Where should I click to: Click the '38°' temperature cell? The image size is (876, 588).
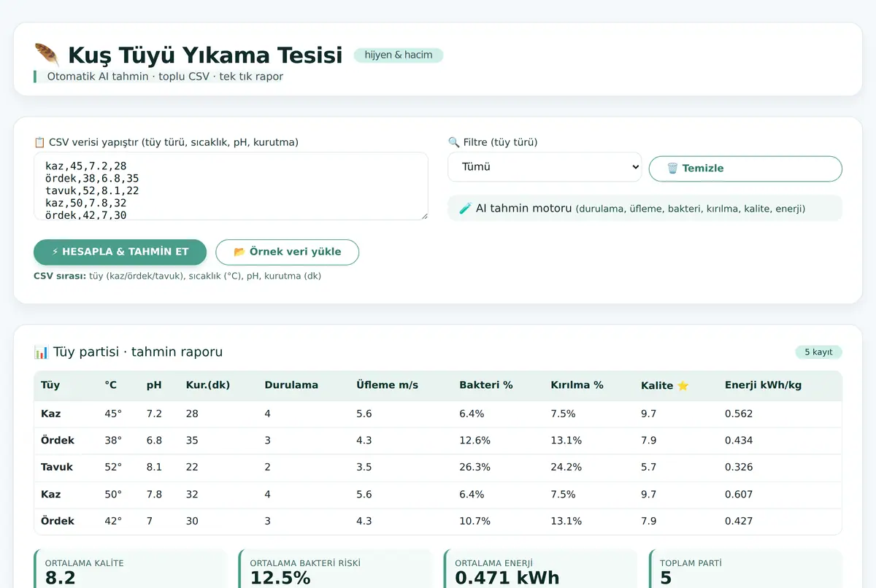click(113, 441)
